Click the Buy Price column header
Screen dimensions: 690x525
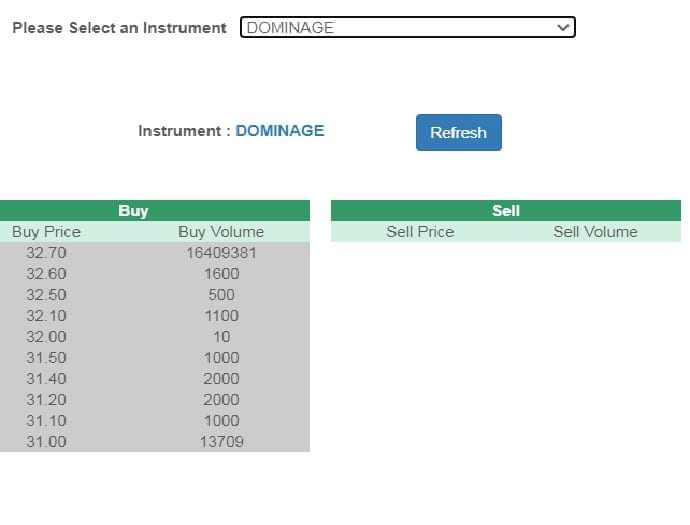[x=46, y=232]
